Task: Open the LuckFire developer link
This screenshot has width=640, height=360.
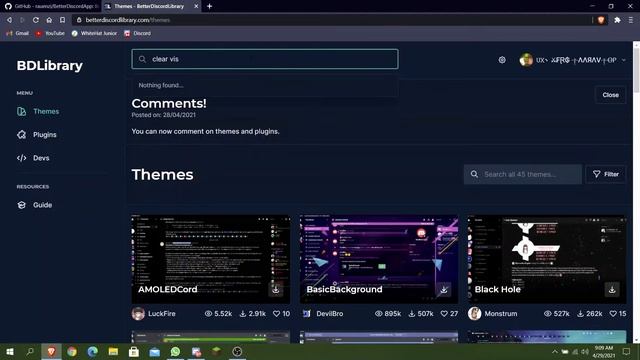Action: pos(162,313)
